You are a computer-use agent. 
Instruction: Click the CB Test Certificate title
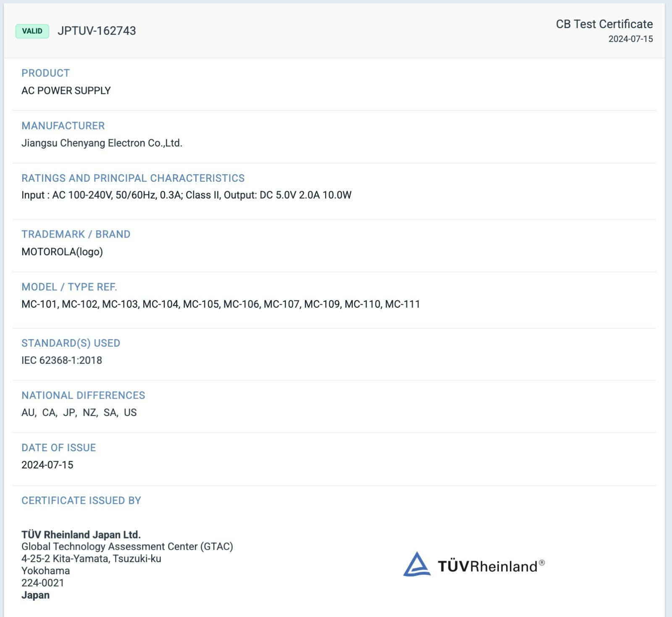tap(604, 24)
